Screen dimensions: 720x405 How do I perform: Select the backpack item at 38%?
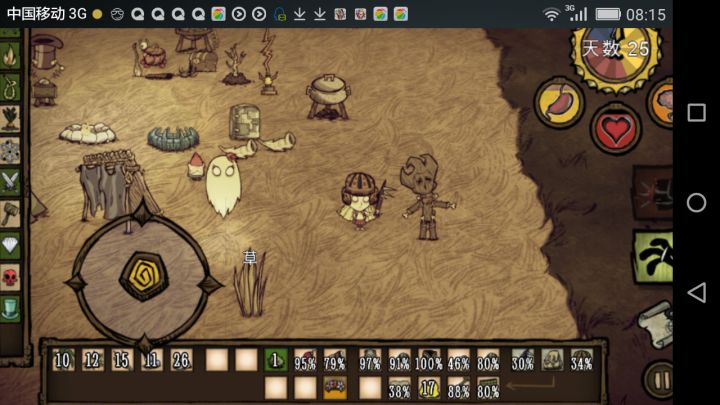[399, 388]
